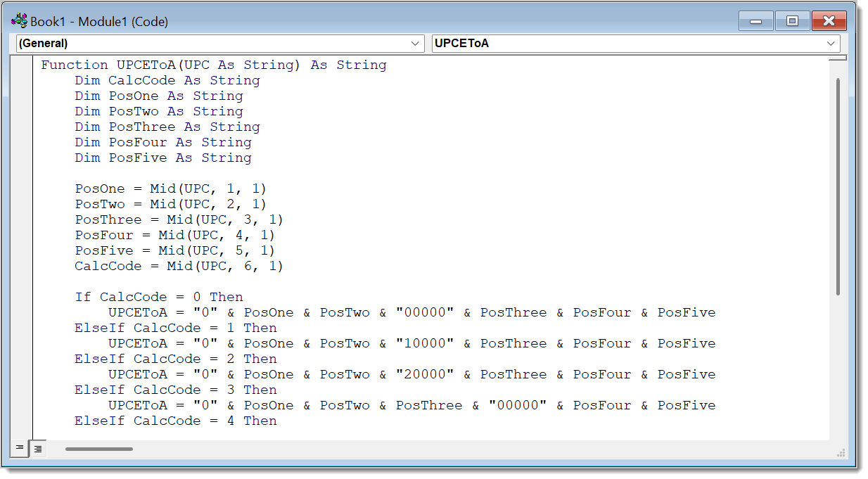Open the UPCEToA procedure dropdown

(636, 43)
